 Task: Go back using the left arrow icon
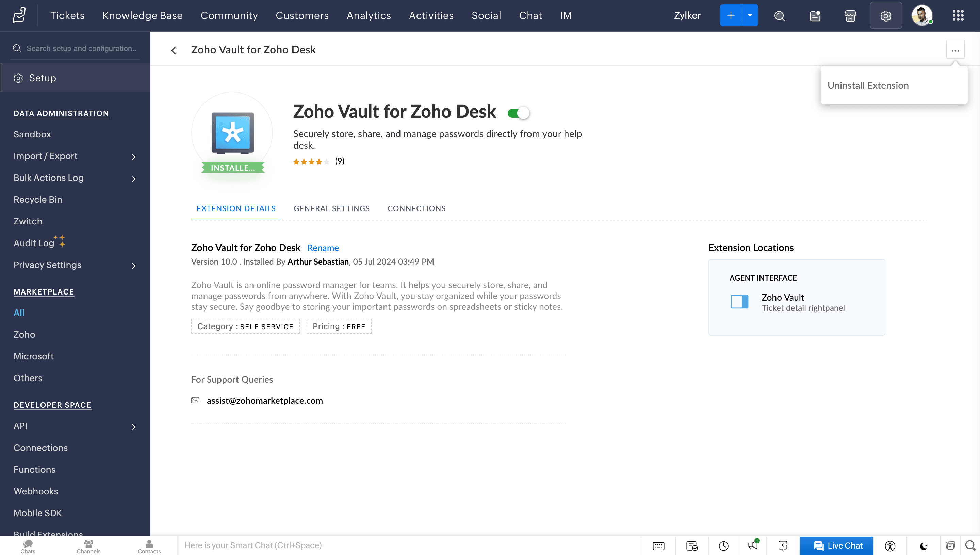(x=174, y=50)
